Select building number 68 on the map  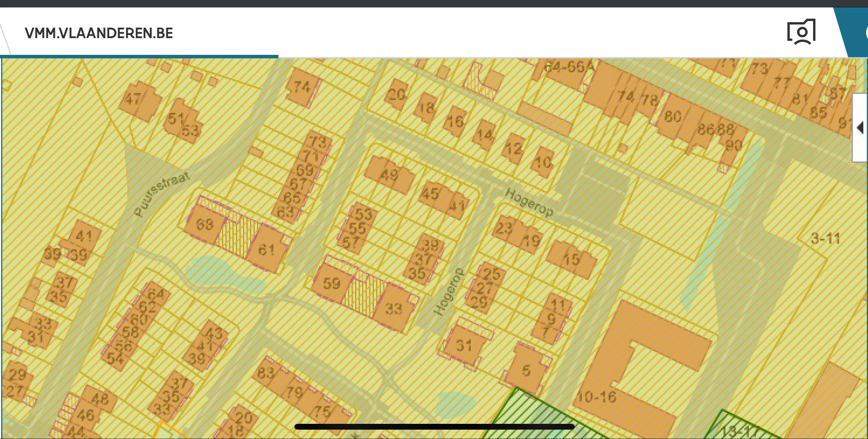coord(204,225)
